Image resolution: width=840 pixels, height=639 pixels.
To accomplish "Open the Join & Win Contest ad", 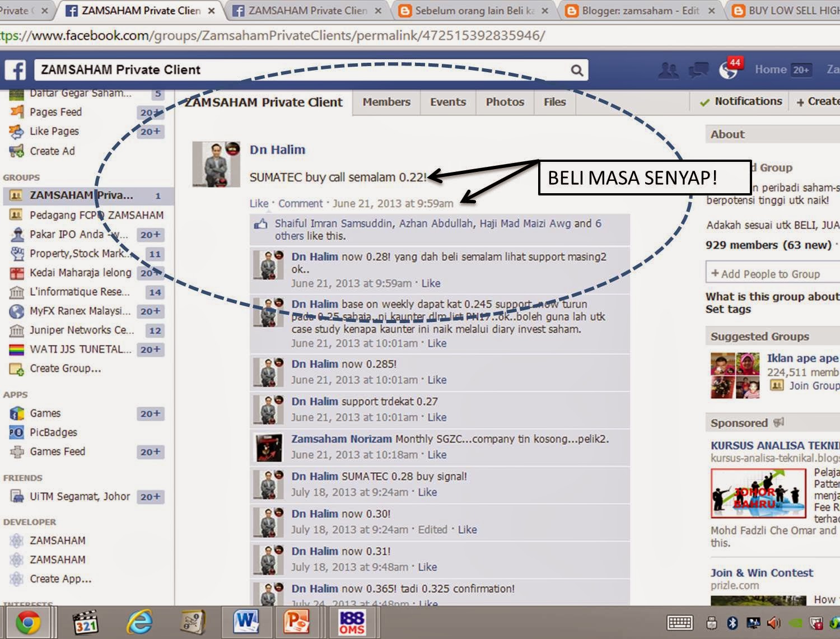I will pos(762,573).
